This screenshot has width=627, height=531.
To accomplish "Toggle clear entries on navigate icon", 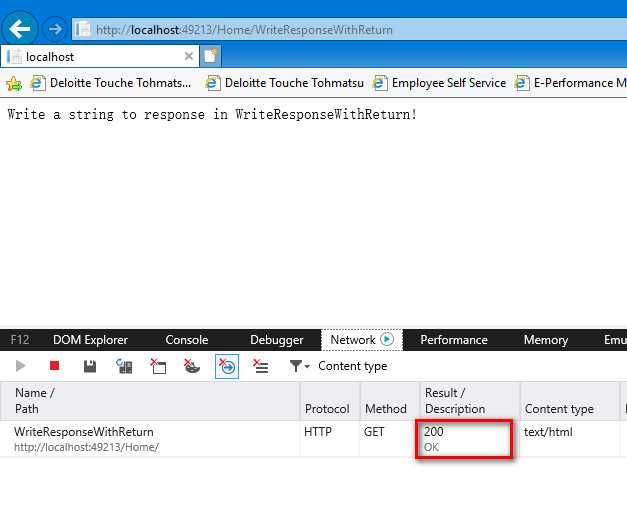I will pyautogui.click(x=227, y=366).
